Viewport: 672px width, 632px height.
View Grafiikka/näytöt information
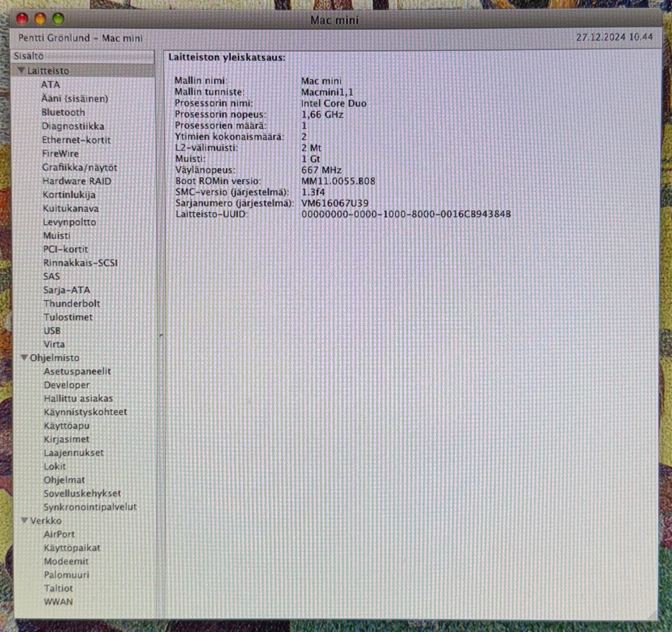[x=80, y=167]
